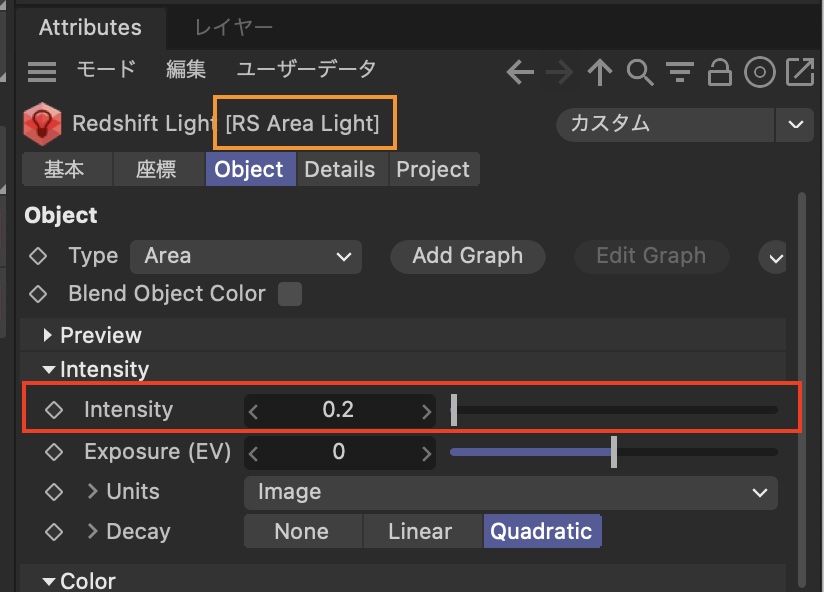
Task: Switch to the レイヤー panel tab
Action: [x=233, y=27]
